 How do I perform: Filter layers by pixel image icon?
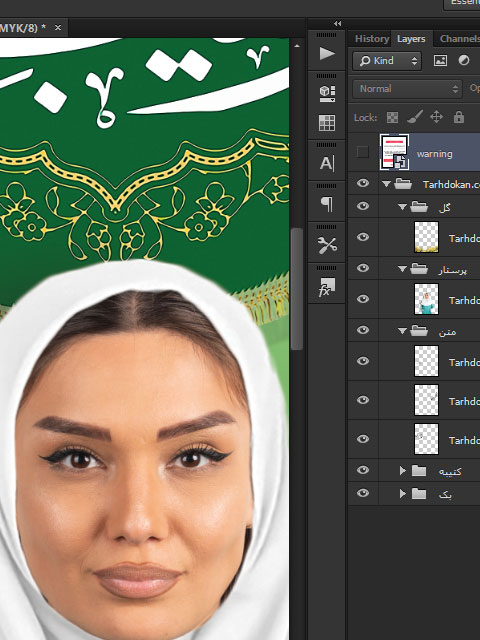tap(440, 61)
